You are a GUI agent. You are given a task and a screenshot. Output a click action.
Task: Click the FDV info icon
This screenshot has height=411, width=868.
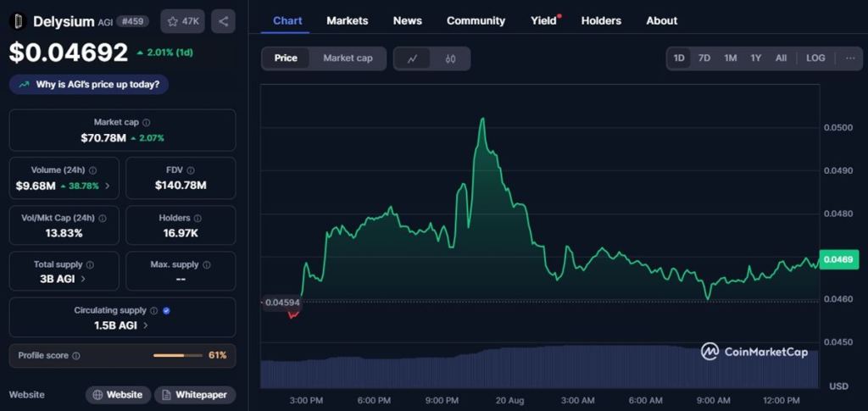191,170
